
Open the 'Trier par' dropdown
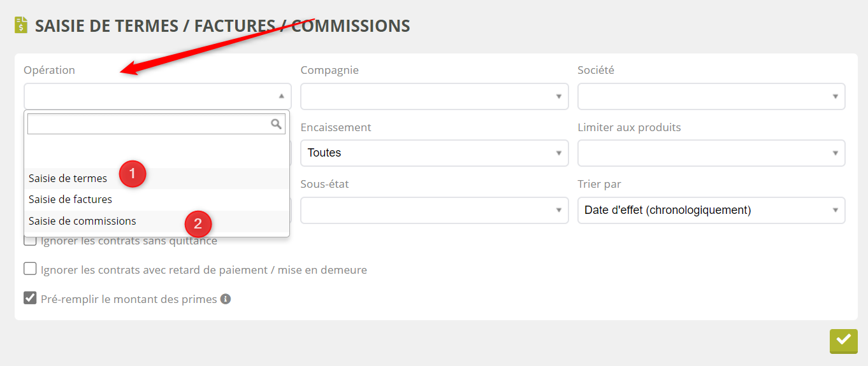pos(711,210)
